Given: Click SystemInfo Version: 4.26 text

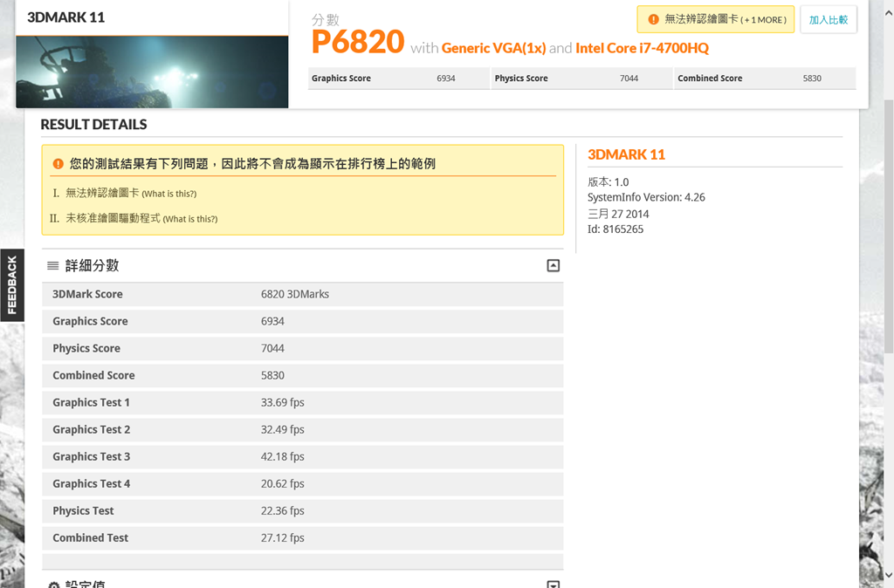Looking at the screenshot, I should coord(646,197).
